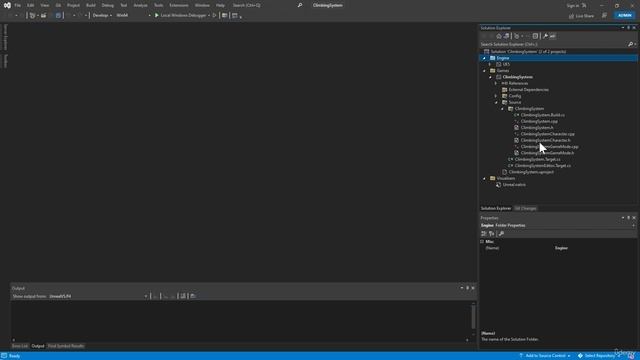Expand the UE5 project node
Viewport: 640px width, 360px height.
tap(490, 64)
